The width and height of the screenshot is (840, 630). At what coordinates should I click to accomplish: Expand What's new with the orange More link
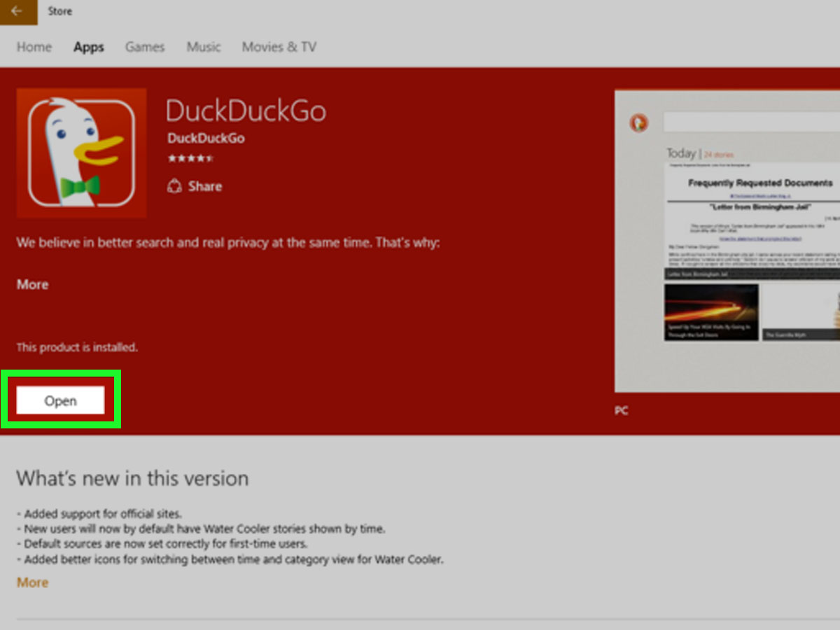(x=32, y=582)
